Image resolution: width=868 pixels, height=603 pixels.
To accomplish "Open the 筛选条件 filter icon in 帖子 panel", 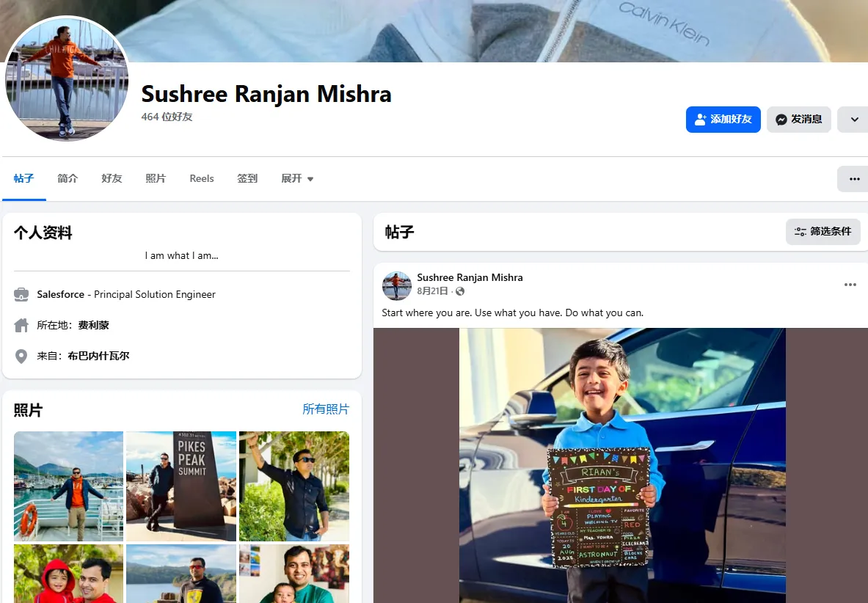I will (802, 231).
